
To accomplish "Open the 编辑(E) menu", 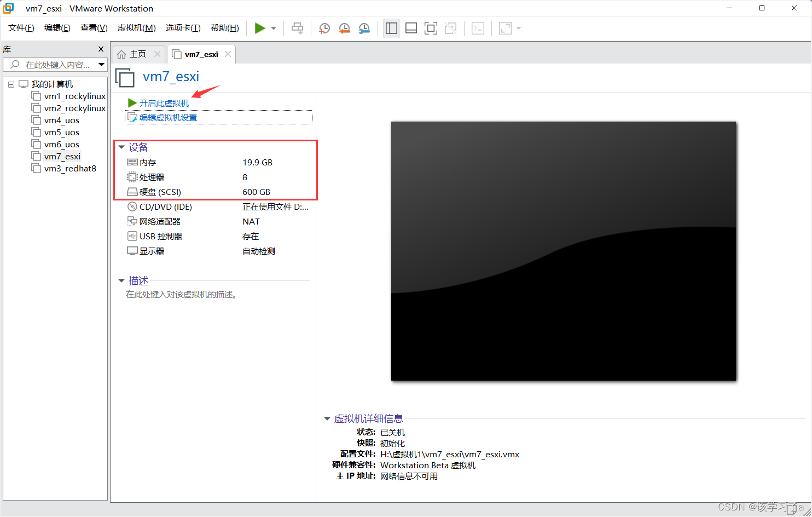I will [57, 28].
